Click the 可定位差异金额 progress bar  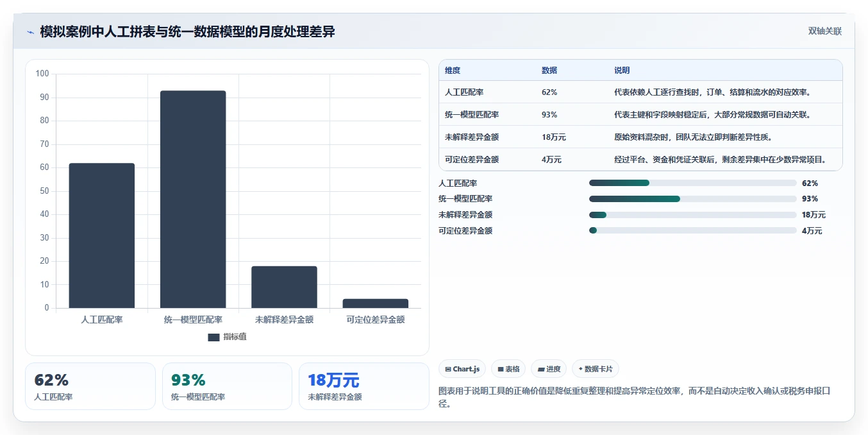pos(693,230)
